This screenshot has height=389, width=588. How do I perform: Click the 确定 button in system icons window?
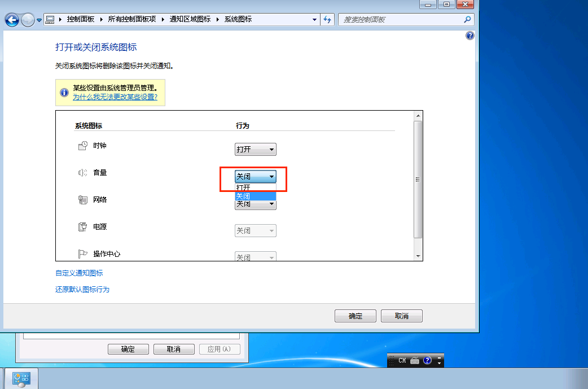(356, 316)
